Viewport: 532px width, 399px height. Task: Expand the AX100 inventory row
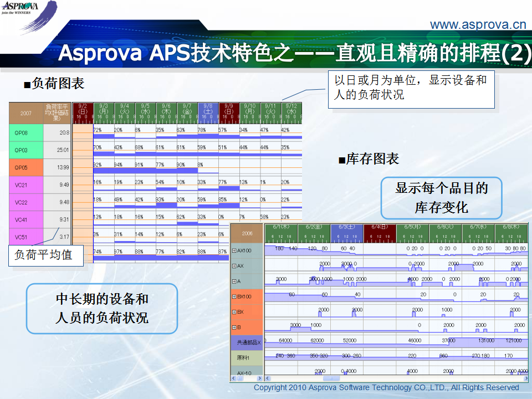[x=234, y=250]
